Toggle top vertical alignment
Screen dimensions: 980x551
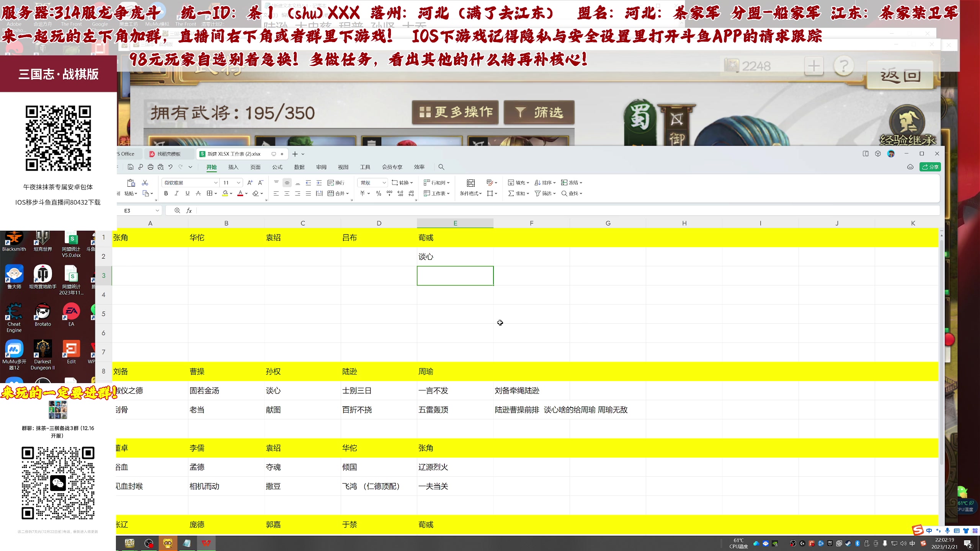[276, 183]
